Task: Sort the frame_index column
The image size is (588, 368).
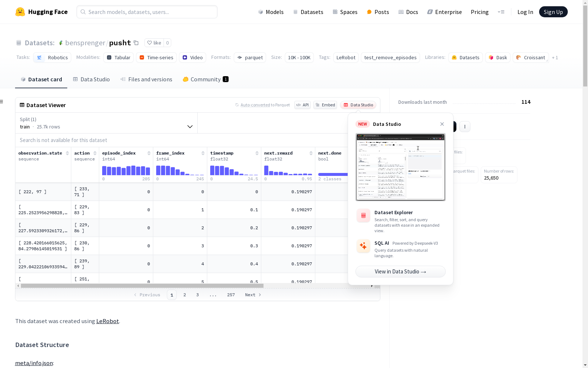Action: pos(203,153)
